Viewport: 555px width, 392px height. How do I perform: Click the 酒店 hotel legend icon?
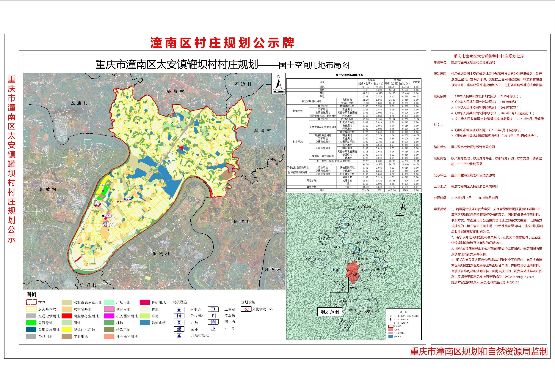coord(213,322)
